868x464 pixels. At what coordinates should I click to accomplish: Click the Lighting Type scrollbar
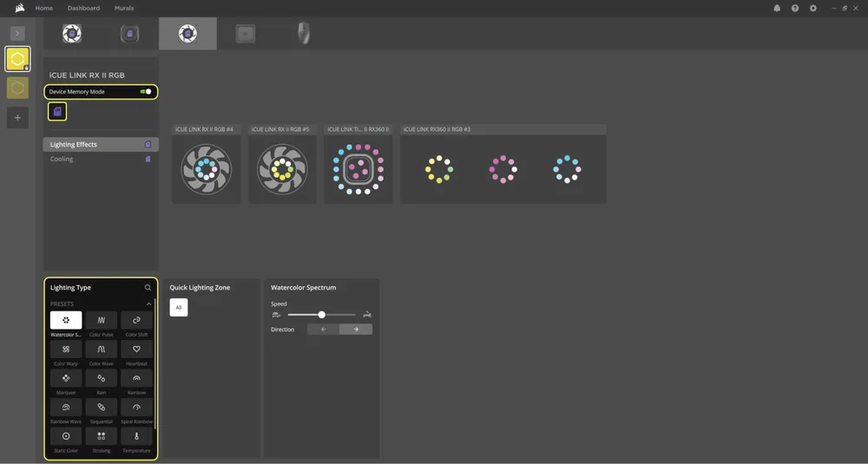pos(155,364)
